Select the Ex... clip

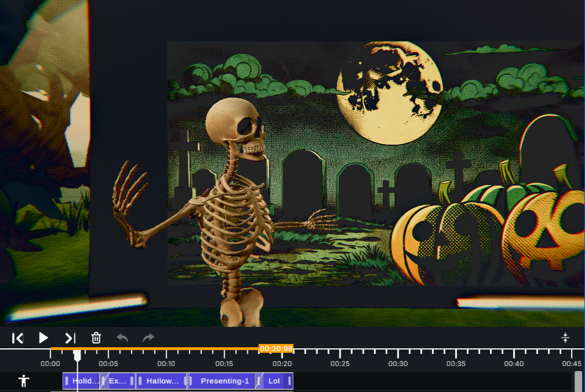(x=119, y=381)
